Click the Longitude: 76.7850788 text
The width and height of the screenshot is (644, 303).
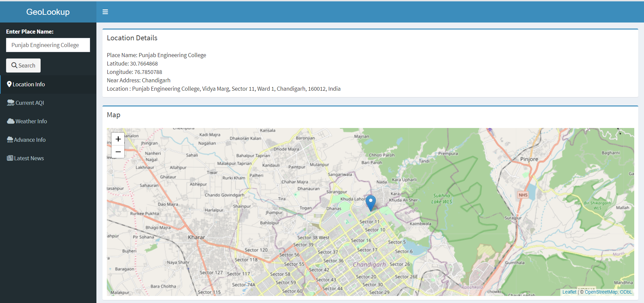coord(134,72)
